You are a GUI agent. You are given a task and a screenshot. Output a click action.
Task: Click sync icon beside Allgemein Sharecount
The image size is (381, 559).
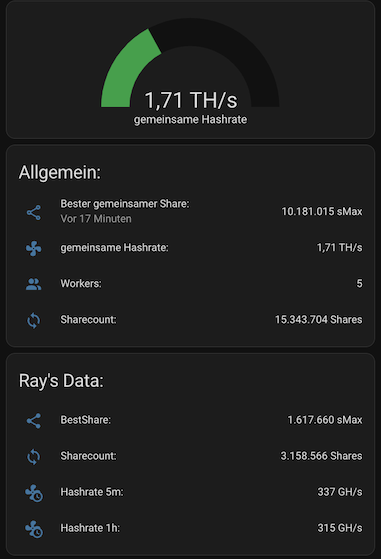click(x=34, y=320)
